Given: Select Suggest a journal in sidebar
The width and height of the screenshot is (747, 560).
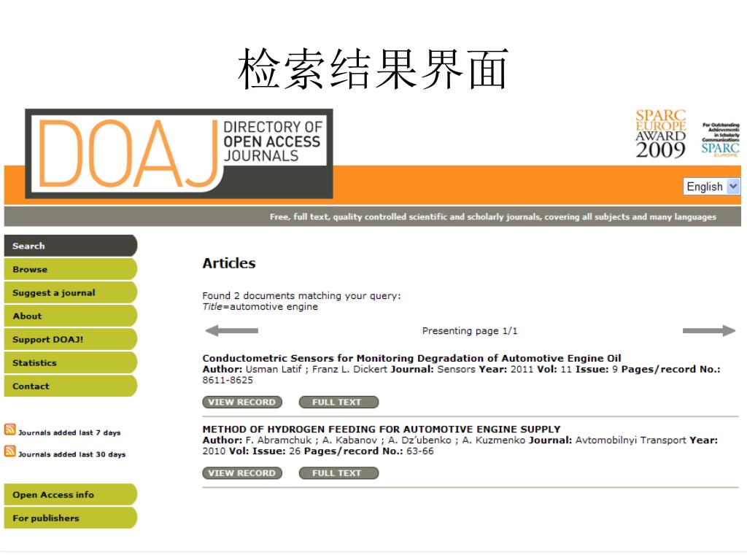Looking at the screenshot, I should [71, 292].
